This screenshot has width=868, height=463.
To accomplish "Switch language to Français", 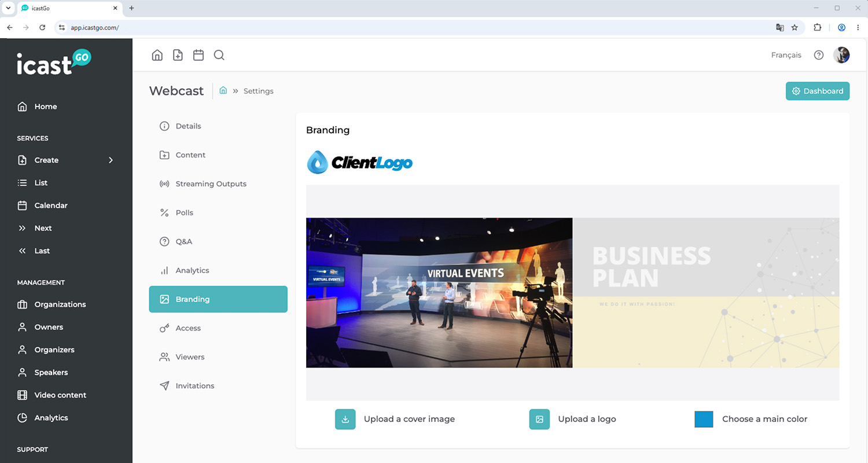I will click(x=786, y=55).
